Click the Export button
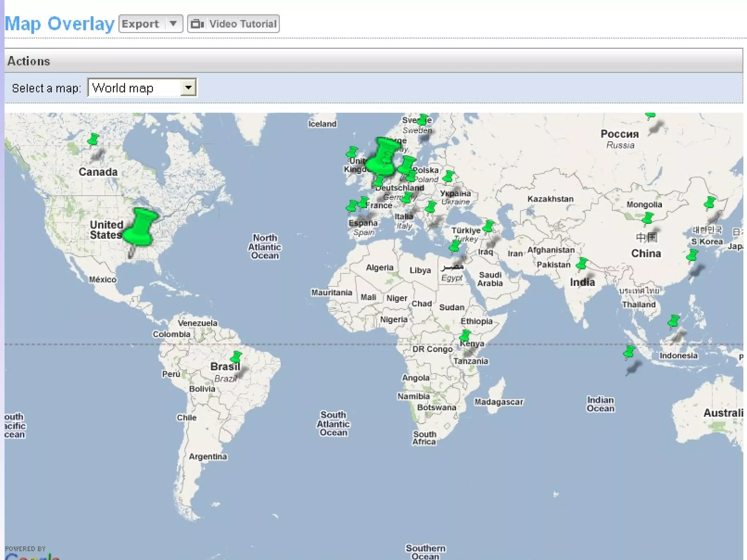747x560 pixels. [140, 24]
